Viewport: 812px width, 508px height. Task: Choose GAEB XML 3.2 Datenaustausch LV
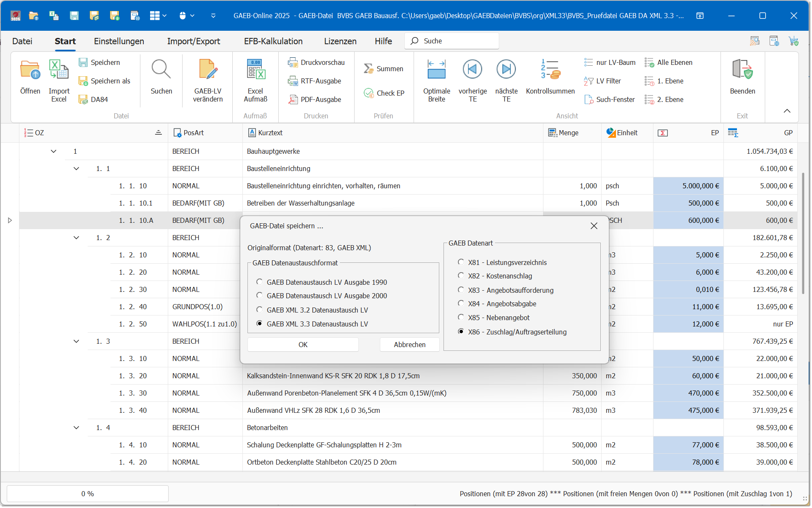pos(260,310)
